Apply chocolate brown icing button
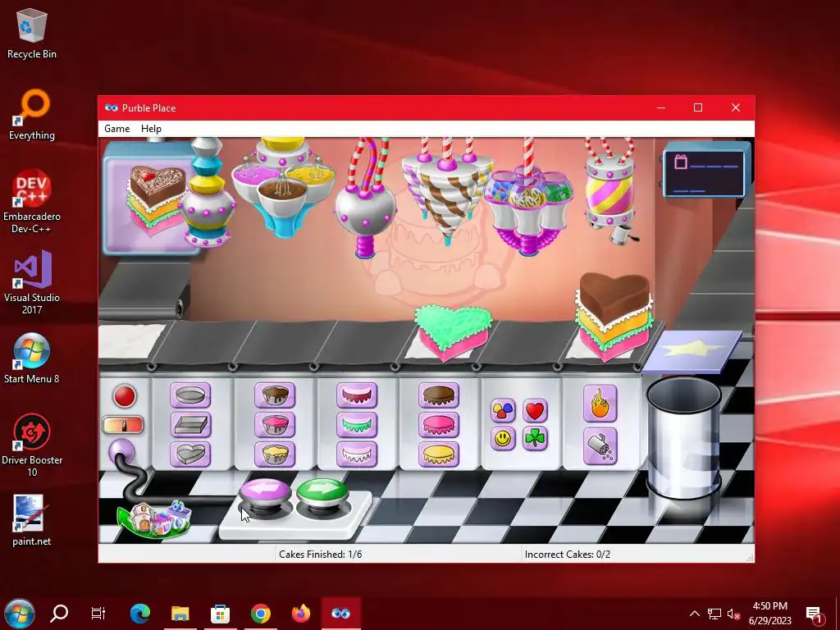The width and height of the screenshot is (840, 630). click(x=439, y=395)
